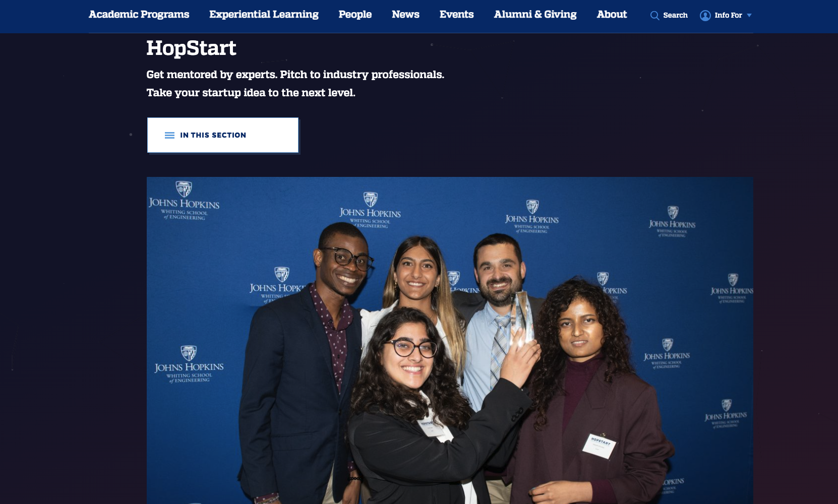This screenshot has width=838, height=504.
Task: Open the In This Section menu
Action: [223, 135]
